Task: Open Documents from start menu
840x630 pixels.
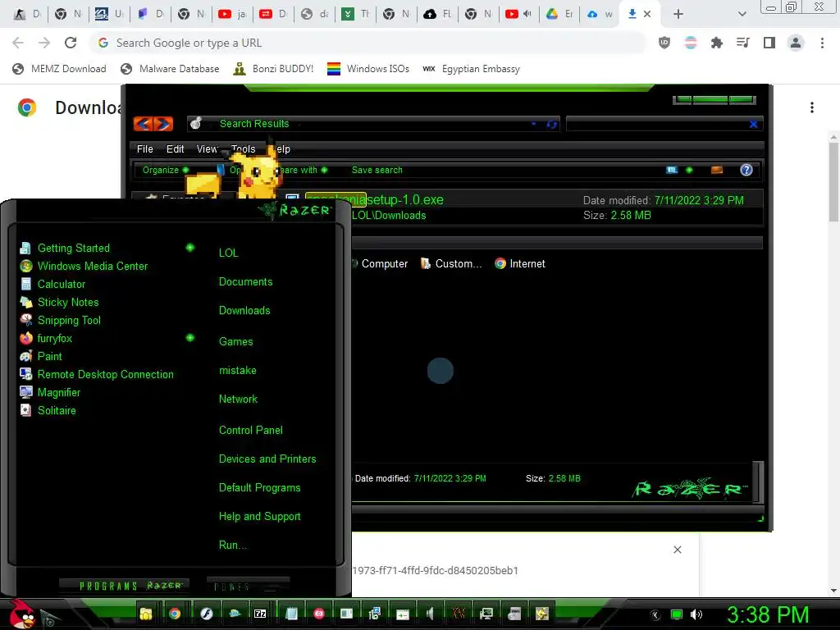Action: click(x=245, y=282)
